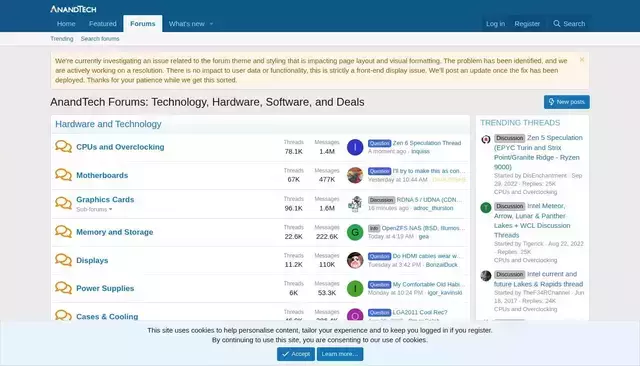Open What's new tab
Screen dimensions: 640x366
[187, 24]
